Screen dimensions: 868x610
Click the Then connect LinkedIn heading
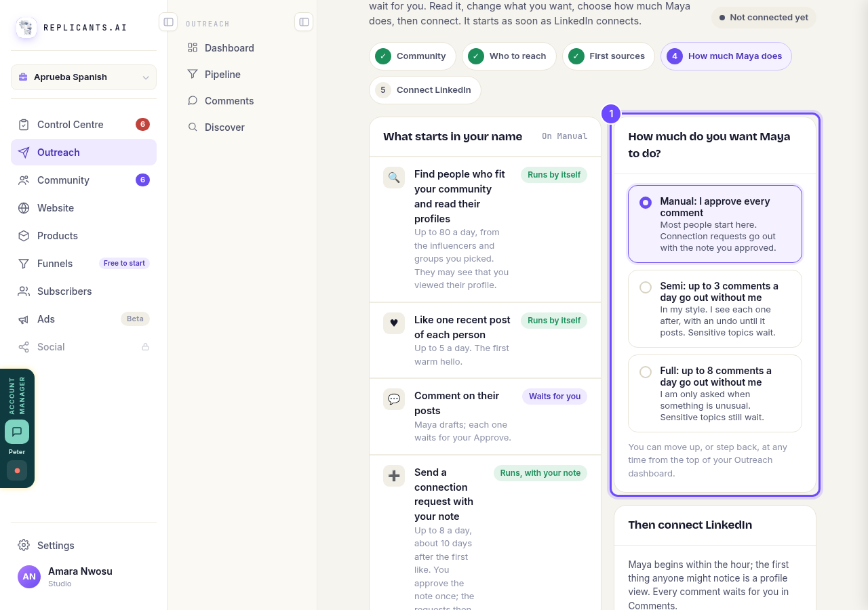(x=690, y=525)
